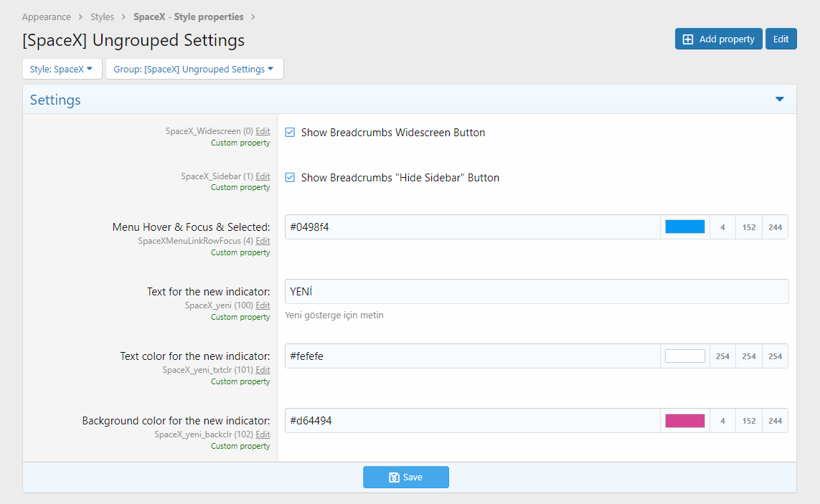Click the #0498f4 color input field
This screenshot has width=820, height=504.
[471, 227]
